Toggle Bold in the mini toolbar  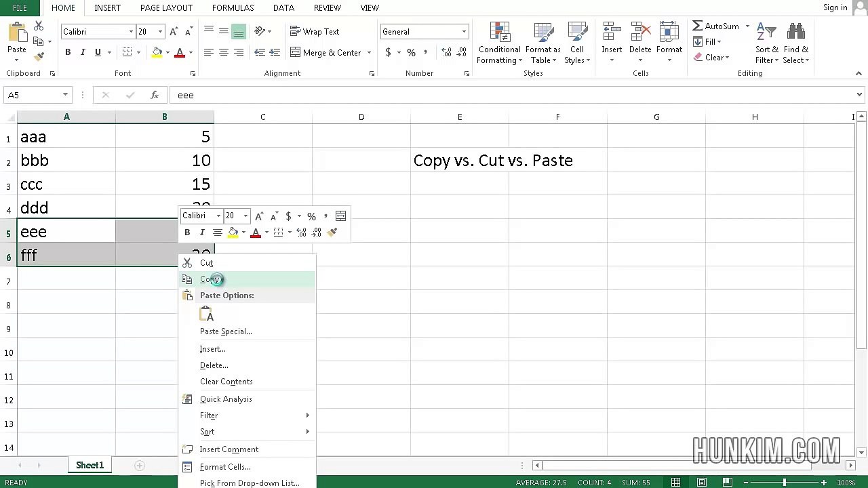point(187,232)
